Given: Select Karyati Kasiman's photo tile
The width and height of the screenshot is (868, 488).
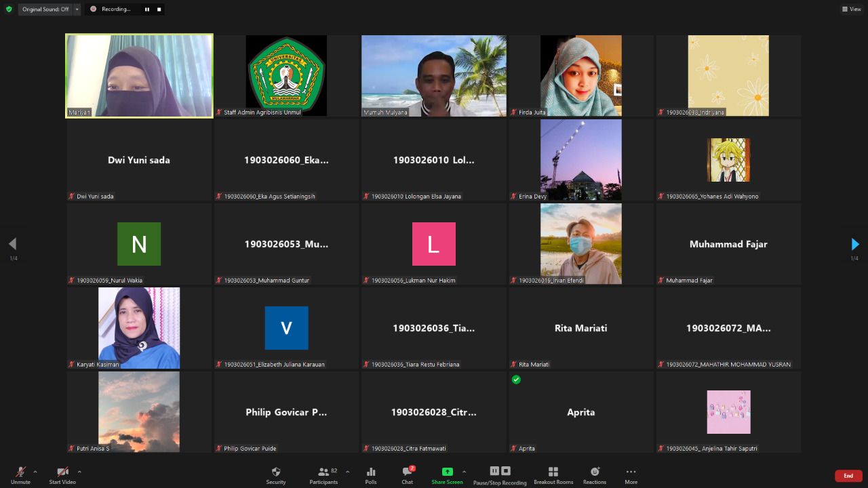Looking at the screenshot, I should tap(139, 328).
